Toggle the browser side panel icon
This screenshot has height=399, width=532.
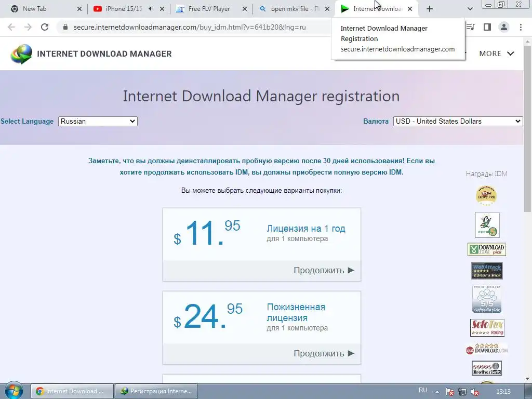[x=487, y=27]
